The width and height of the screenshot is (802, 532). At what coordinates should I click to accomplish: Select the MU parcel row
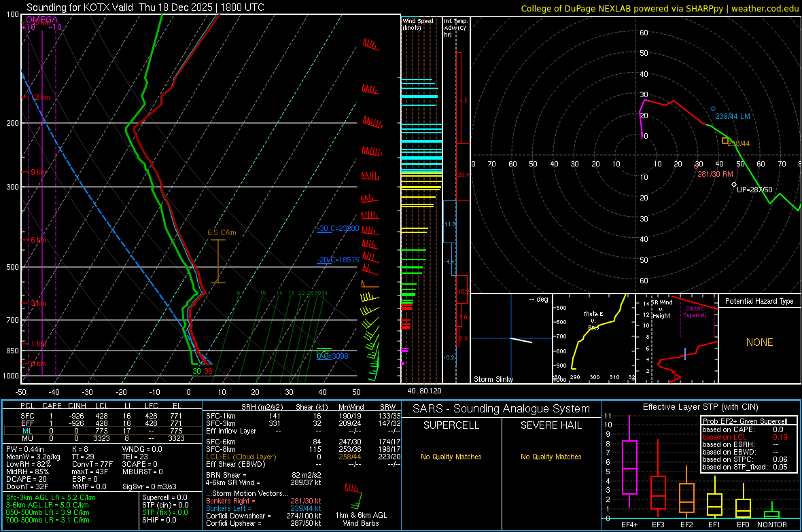pyautogui.click(x=103, y=438)
